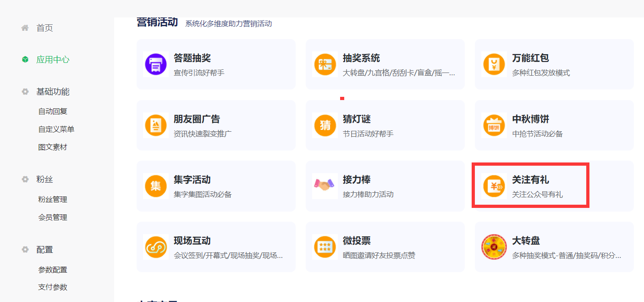Open the 微投票 stars icon
Viewport: 644px width, 302px height.
coord(325,247)
